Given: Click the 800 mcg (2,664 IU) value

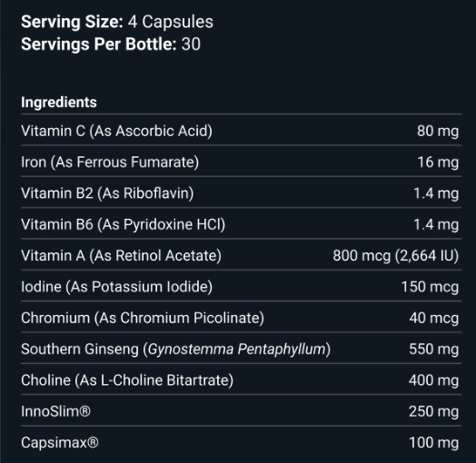Looking at the screenshot, I should (x=396, y=255).
